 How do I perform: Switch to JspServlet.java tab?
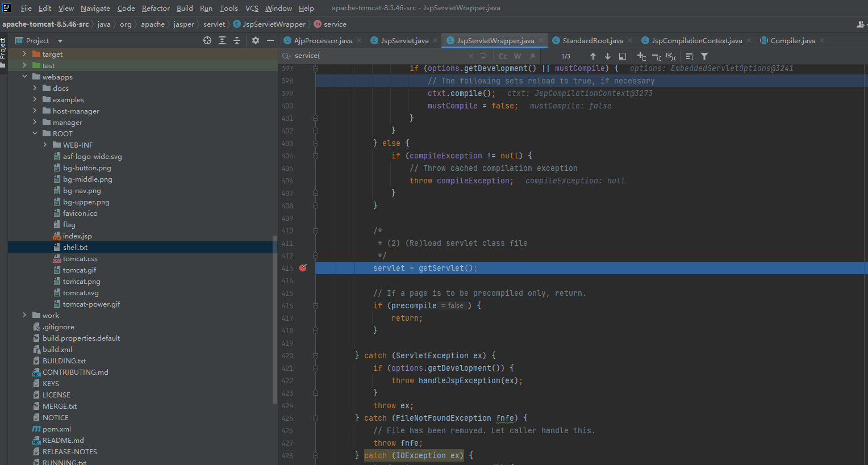click(x=404, y=40)
